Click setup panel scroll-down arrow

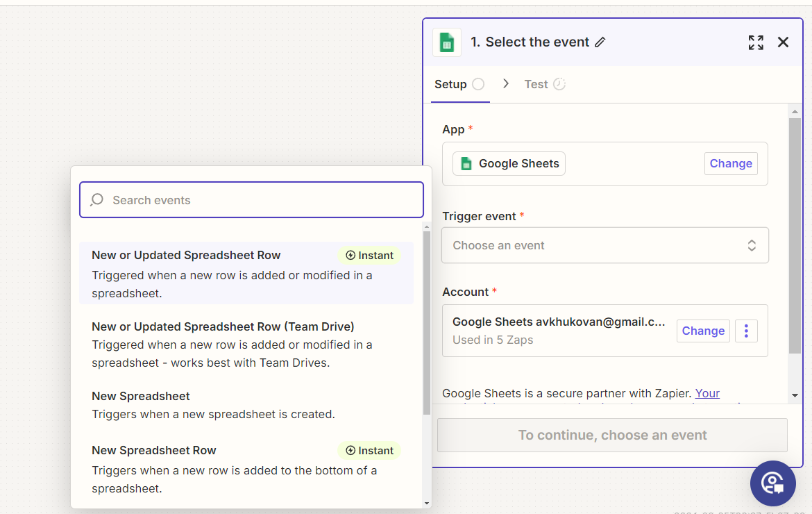(x=795, y=396)
